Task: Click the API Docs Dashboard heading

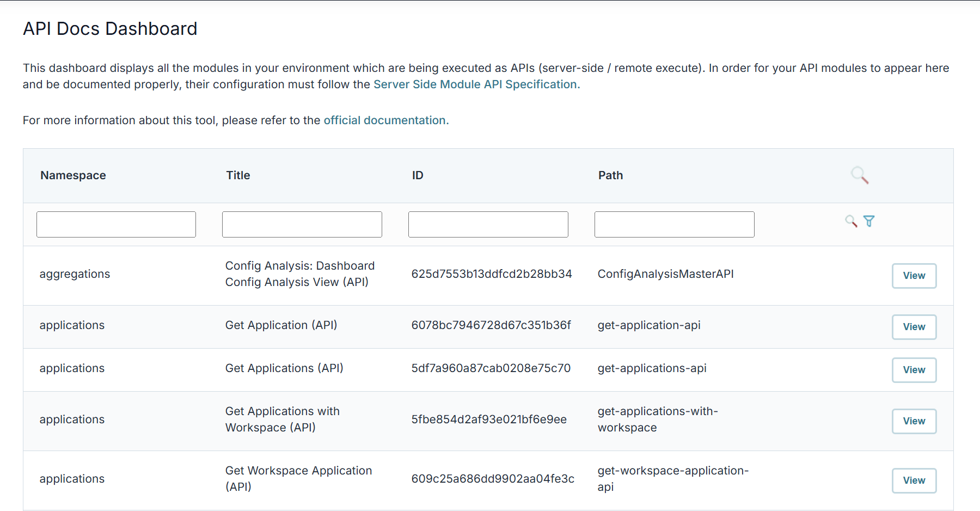Action: coord(110,29)
